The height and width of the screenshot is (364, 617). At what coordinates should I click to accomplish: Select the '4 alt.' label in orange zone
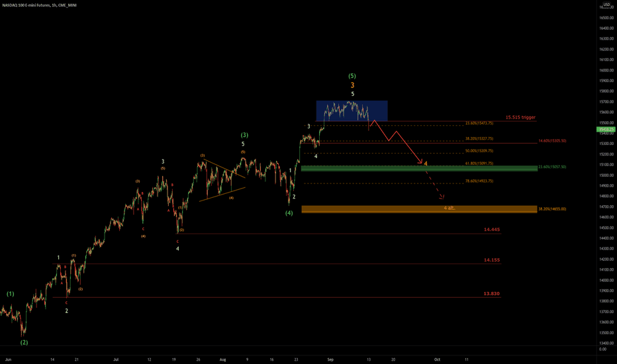[450, 208]
